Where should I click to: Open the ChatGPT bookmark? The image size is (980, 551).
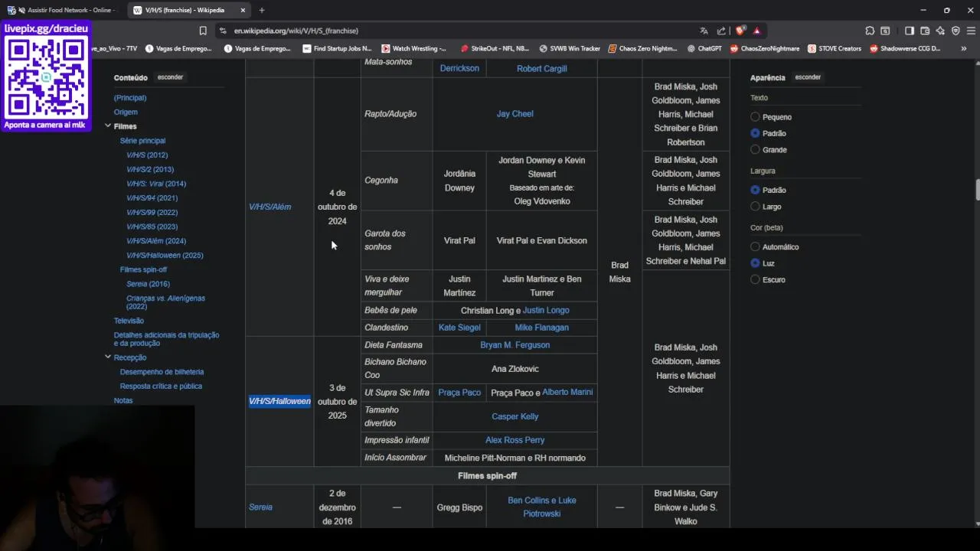[x=704, y=48]
